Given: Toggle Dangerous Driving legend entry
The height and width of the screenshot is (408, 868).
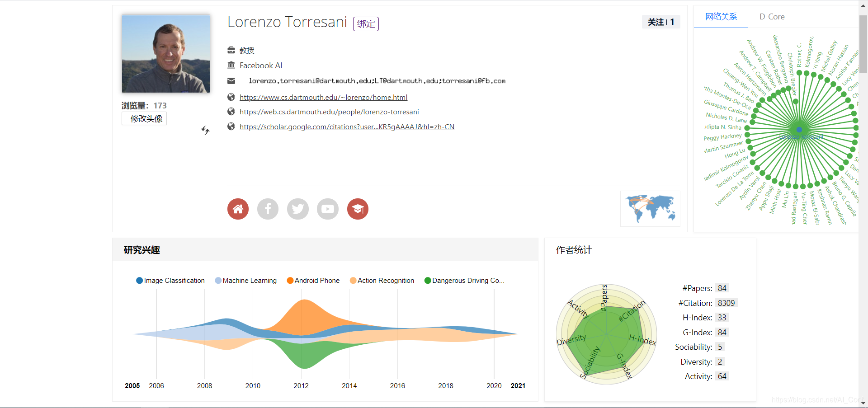Looking at the screenshot, I should pos(464,281).
